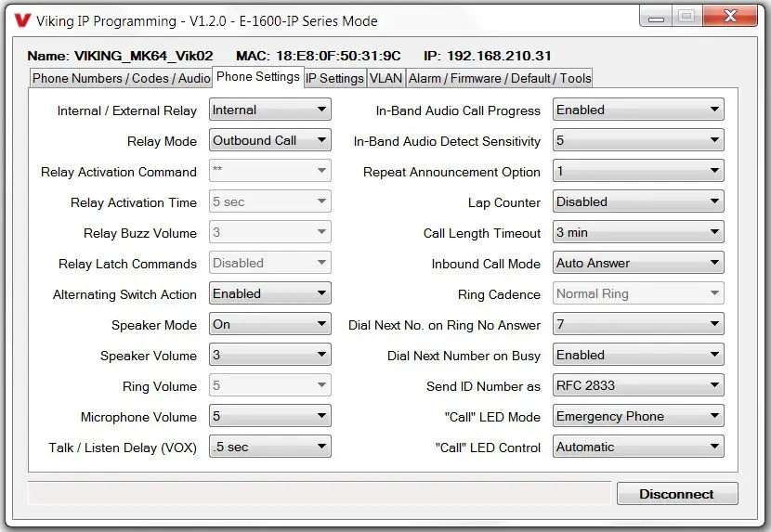Click the greyed-out Ring Volume dropdown
771x532 pixels.
click(x=270, y=385)
